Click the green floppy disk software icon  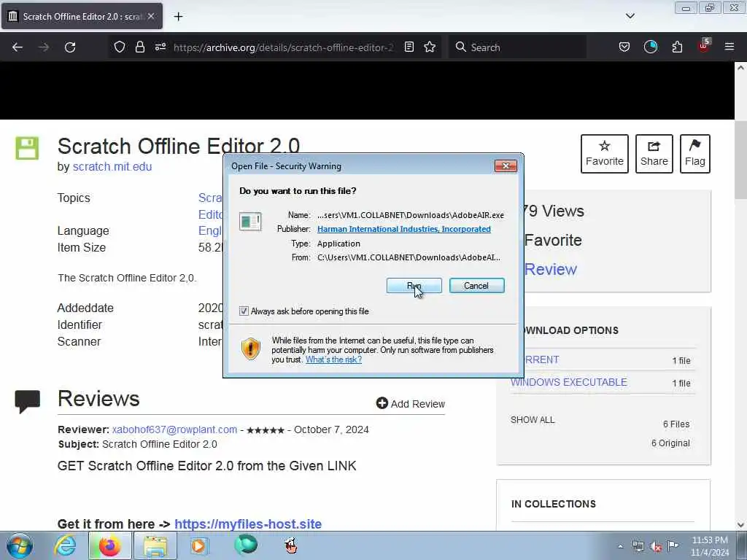click(27, 148)
